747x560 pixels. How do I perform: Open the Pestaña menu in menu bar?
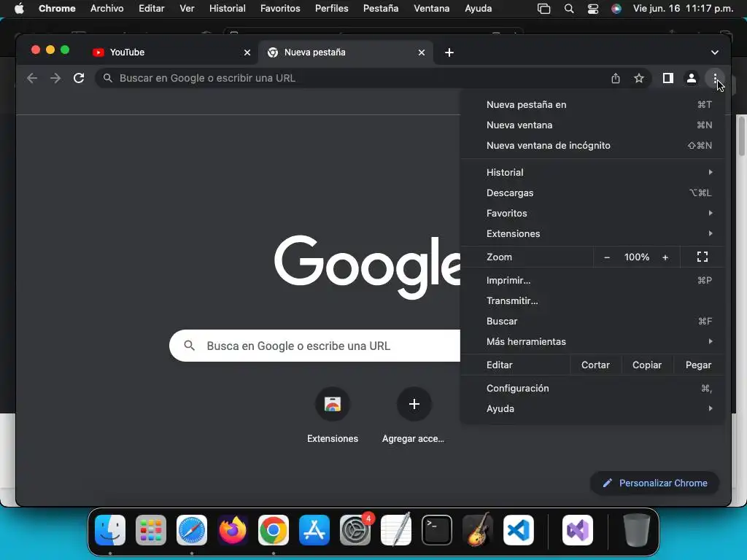point(381,9)
